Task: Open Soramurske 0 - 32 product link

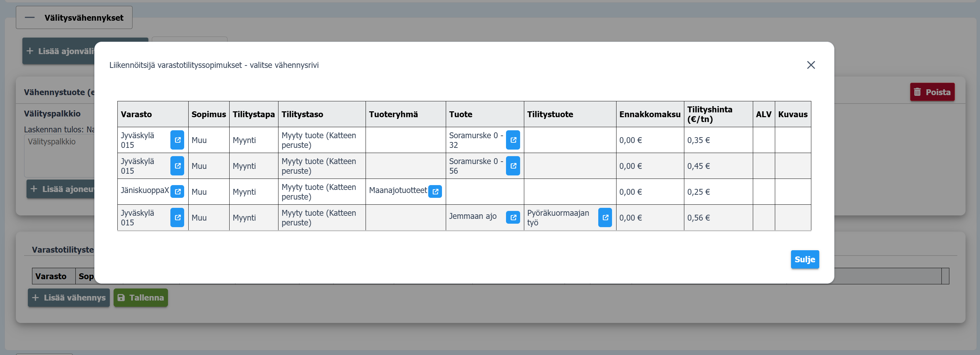Action: [x=513, y=140]
